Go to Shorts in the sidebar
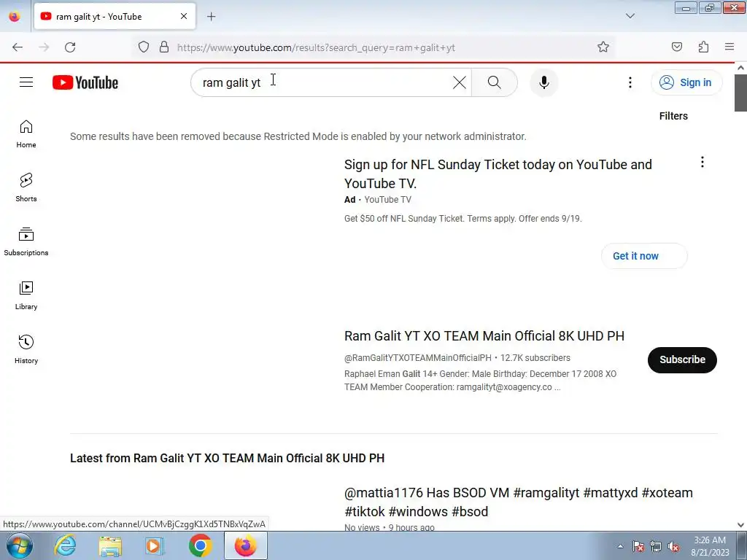 point(26,188)
